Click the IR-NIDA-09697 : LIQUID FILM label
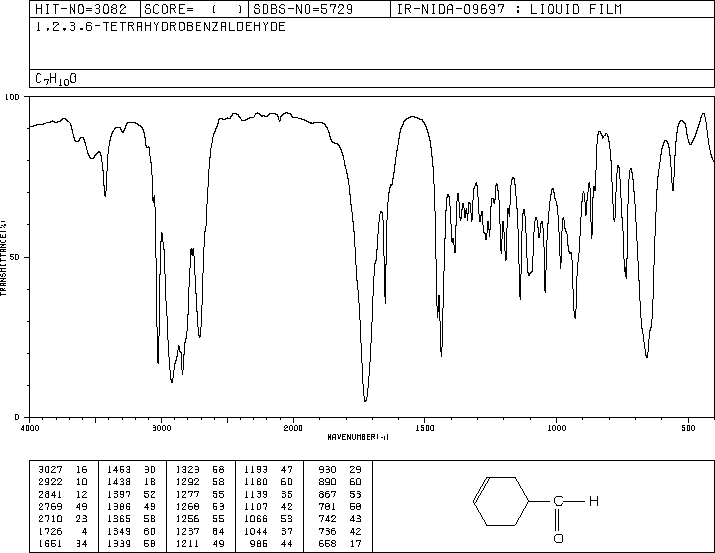Image resolution: width=715 pixels, height=553 pixels. 509,9
